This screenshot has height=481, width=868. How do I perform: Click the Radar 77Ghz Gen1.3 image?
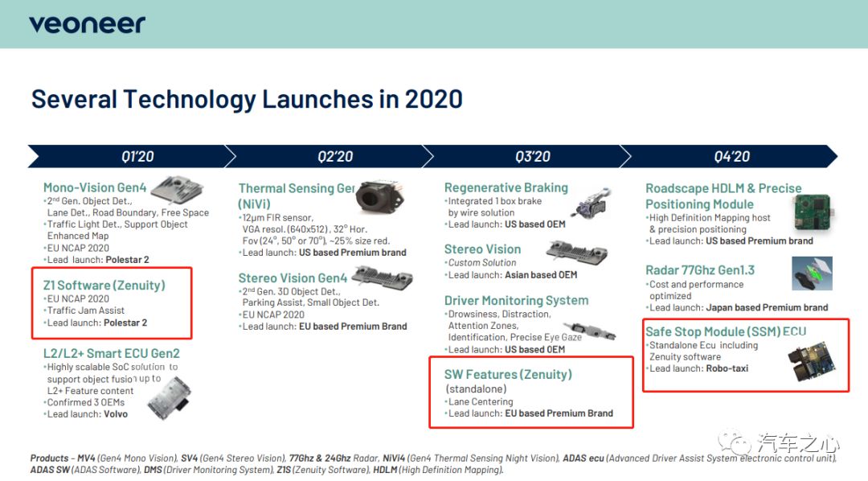pos(812,273)
